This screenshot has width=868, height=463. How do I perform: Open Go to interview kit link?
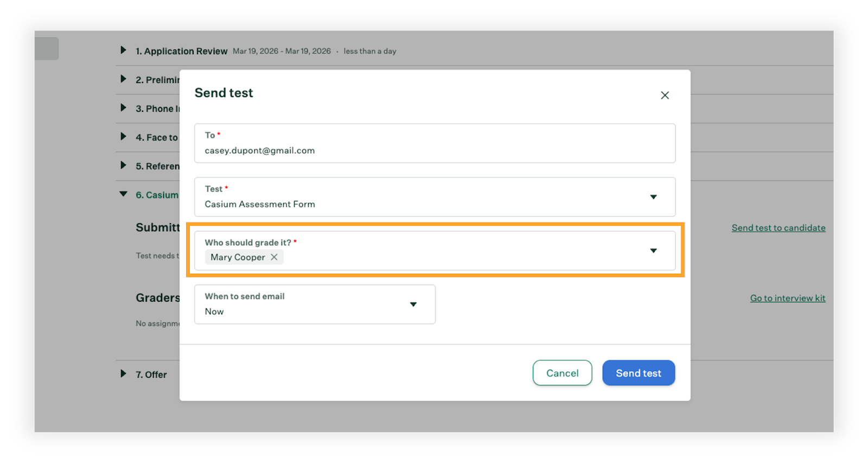point(787,298)
